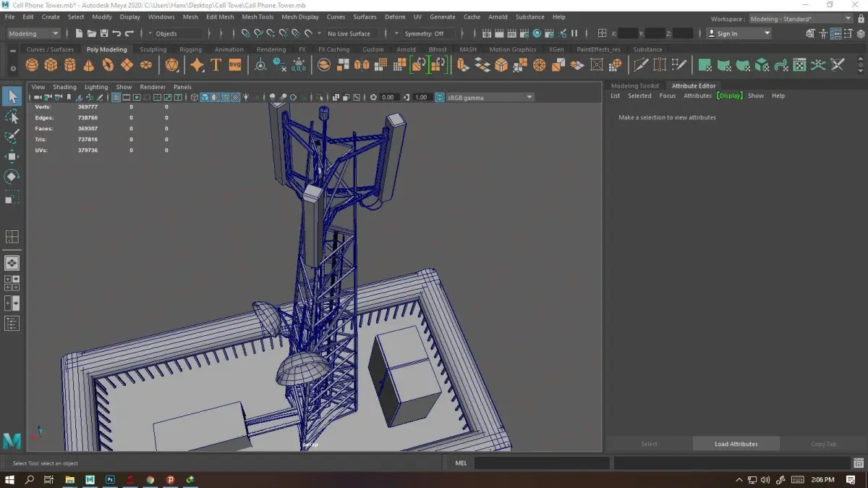
Task: Click the Select button in Attribute Editor
Action: (x=650, y=444)
